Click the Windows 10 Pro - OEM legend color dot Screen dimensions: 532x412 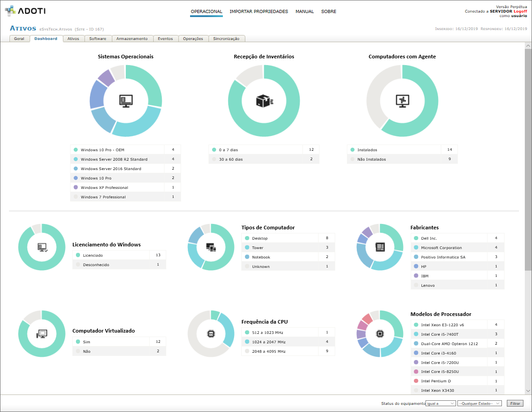(x=76, y=149)
